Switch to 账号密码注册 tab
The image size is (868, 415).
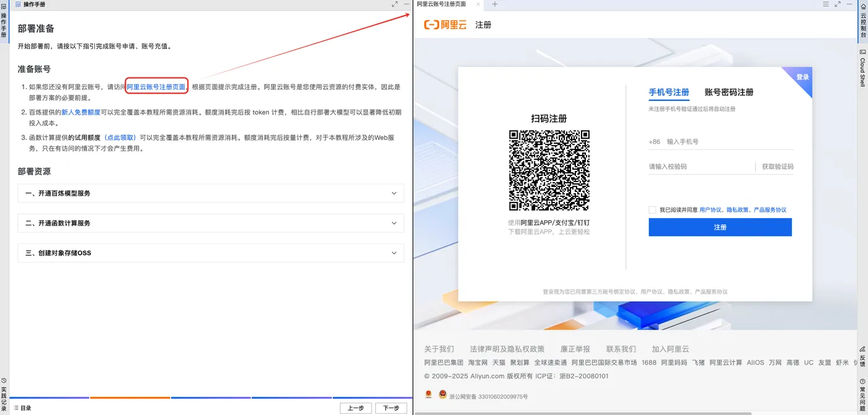pyautogui.click(x=729, y=92)
